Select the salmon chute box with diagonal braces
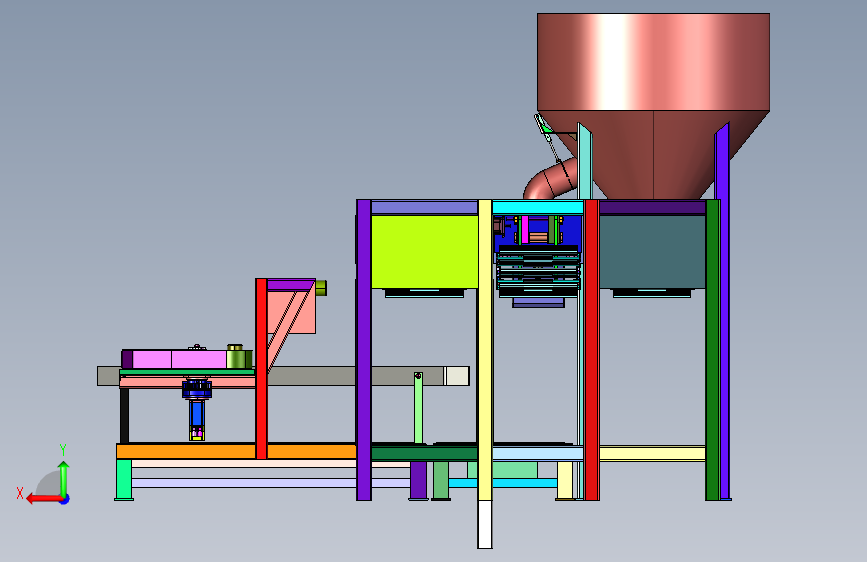This screenshot has width=867, height=562. click(x=291, y=312)
